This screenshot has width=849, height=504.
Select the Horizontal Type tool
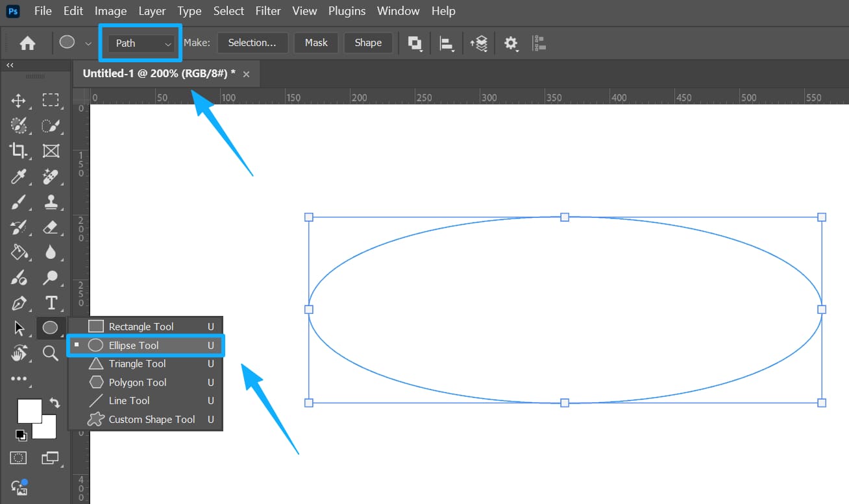(x=51, y=302)
